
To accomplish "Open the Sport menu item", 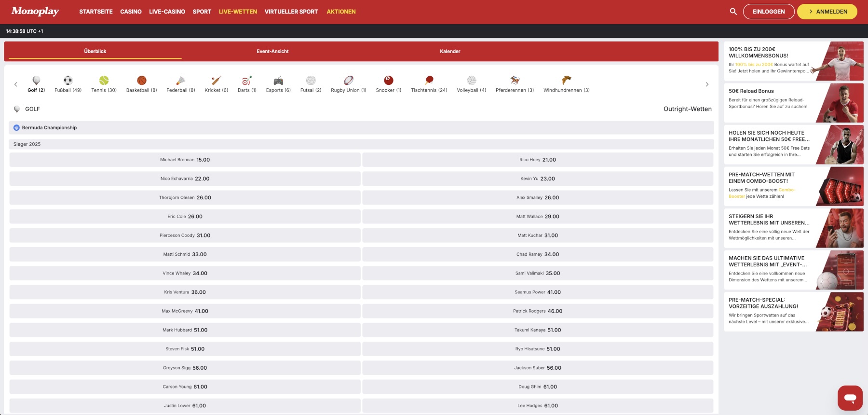I will (x=202, y=12).
